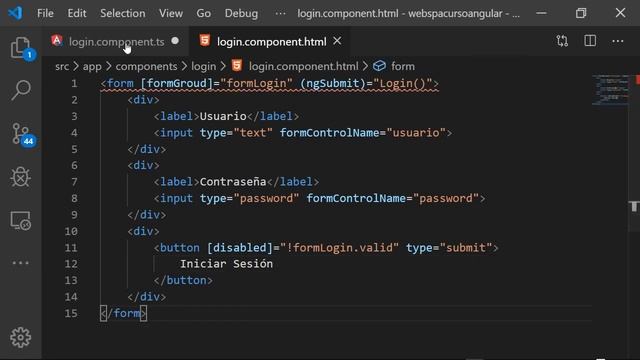Open changes compare icon in editor toolbar
Screen dimensions: 640x360
click(x=562, y=41)
